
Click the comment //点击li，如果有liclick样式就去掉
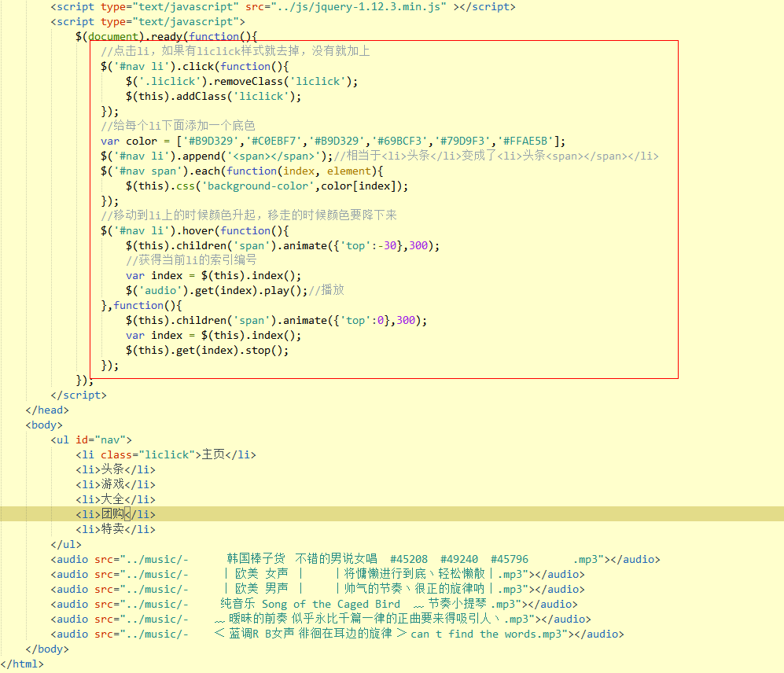click(235, 51)
